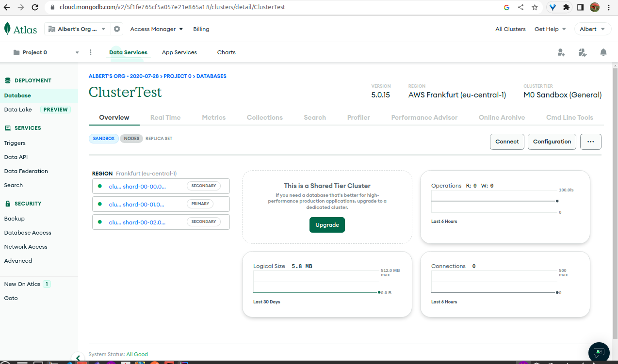Viewport: 618px width, 364px height.
Task: Reload the page in the browser
Action: (x=35, y=7)
